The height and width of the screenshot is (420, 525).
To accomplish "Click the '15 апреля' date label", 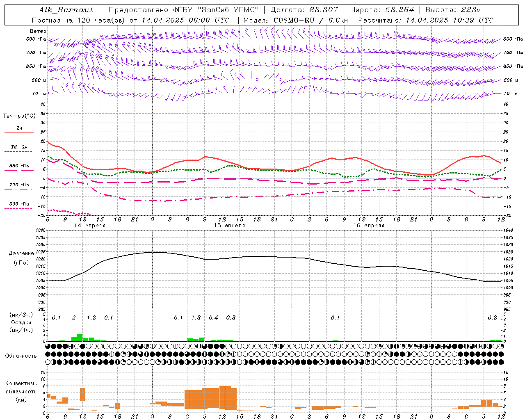I will tap(229, 226).
